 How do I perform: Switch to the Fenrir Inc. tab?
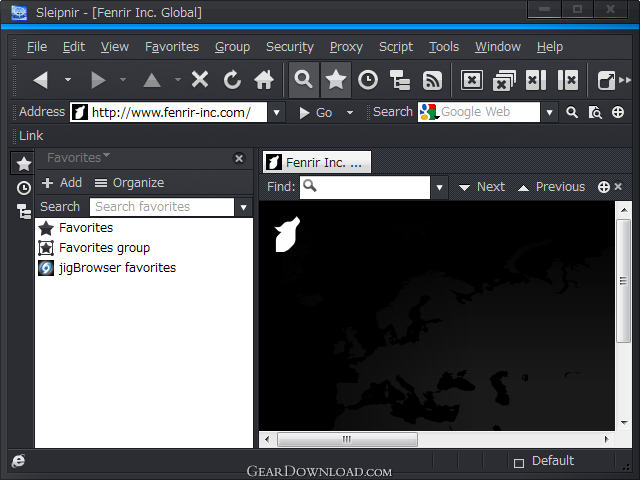(317, 162)
